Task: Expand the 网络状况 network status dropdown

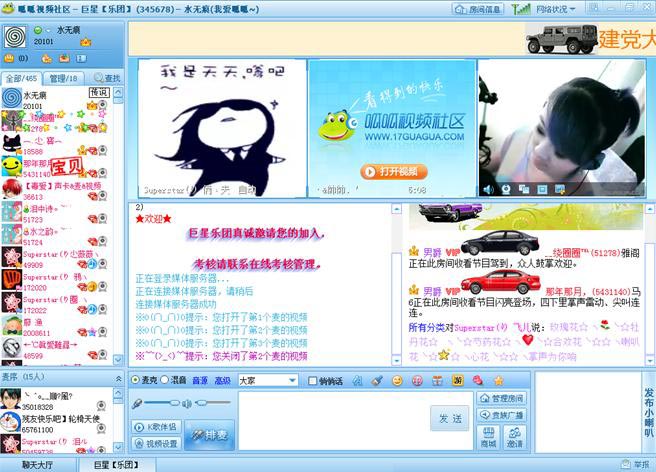Action: click(x=556, y=9)
